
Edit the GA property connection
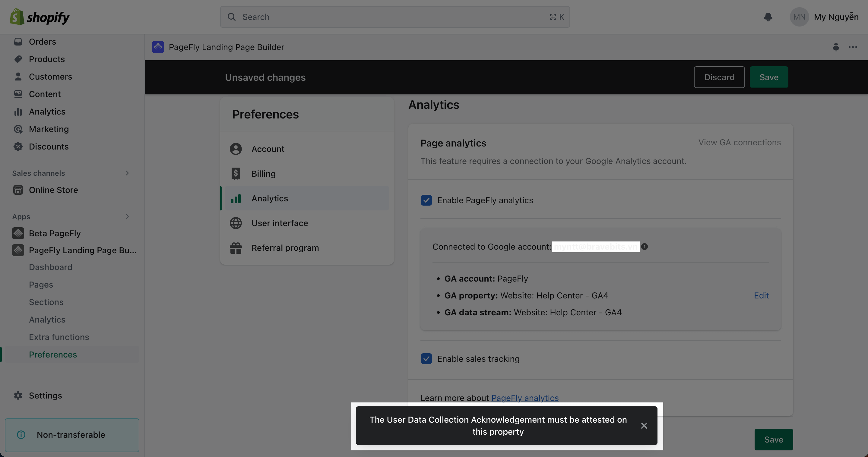click(761, 295)
